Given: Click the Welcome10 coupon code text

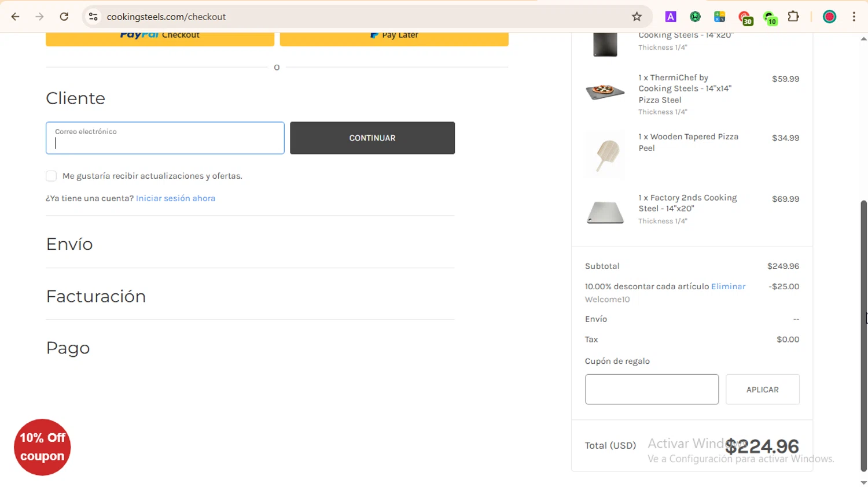Looking at the screenshot, I should (607, 299).
